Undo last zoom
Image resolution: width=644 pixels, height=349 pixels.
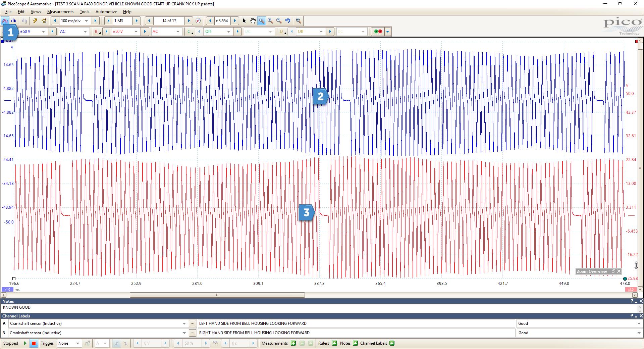pos(288,21)
